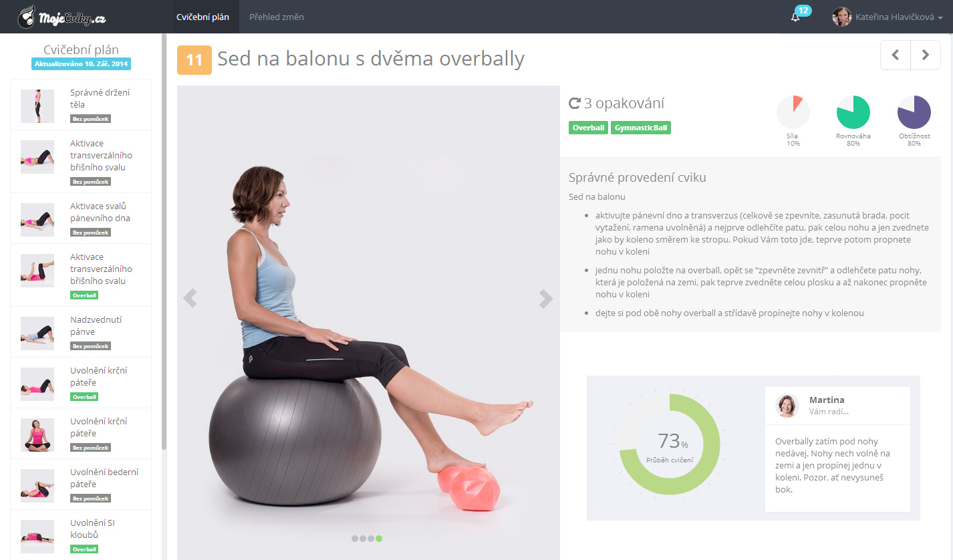The width and height of the screenshot is (953, 560).
Task: Click the repetitions refresh icon
Action: coord(575,104)
